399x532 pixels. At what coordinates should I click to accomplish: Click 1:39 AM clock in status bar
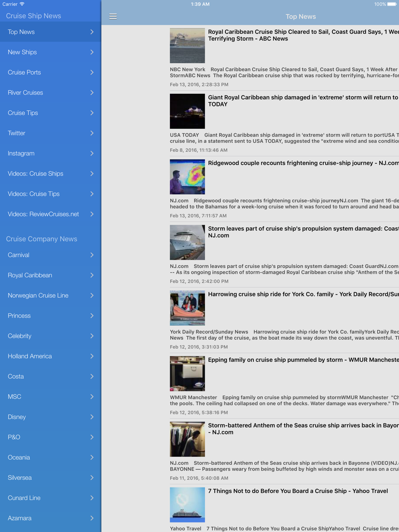(200, 4)
